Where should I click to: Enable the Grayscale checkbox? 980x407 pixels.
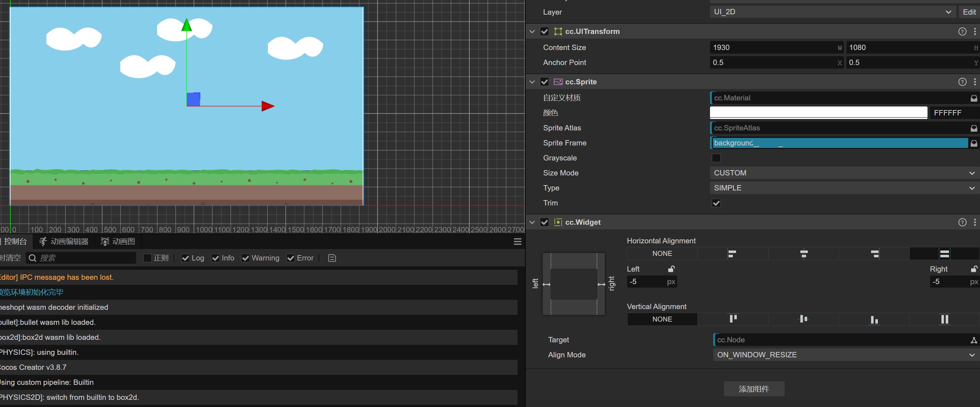pyautogui.click(x=716, y=158)
